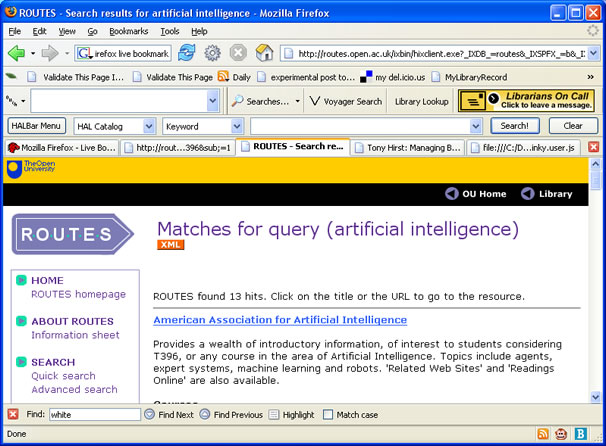606x446 pixels.
Task: Click the grey Forward arrow
Action: click(50, 53)
